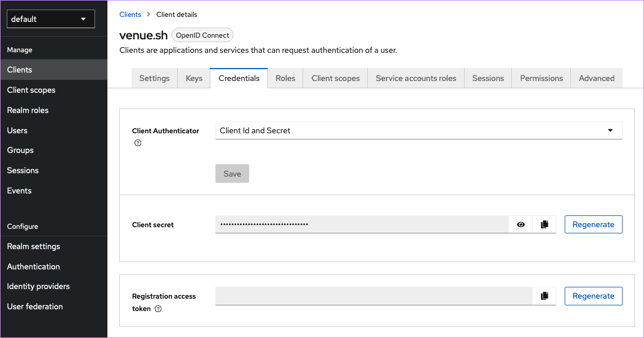Screen dimensions: 644x338
Task: Switch to the Keys tab
Action: (194, 78)
